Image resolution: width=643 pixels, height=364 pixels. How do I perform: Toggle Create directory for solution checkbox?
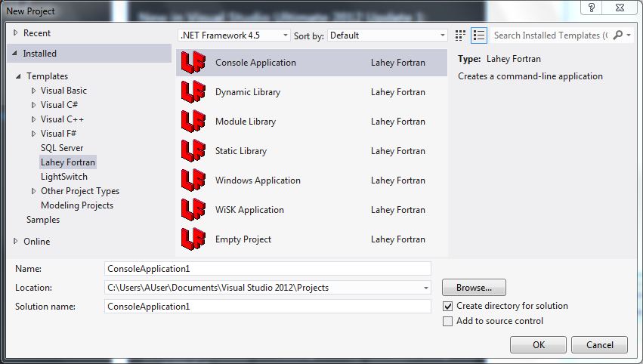(448, 306)
